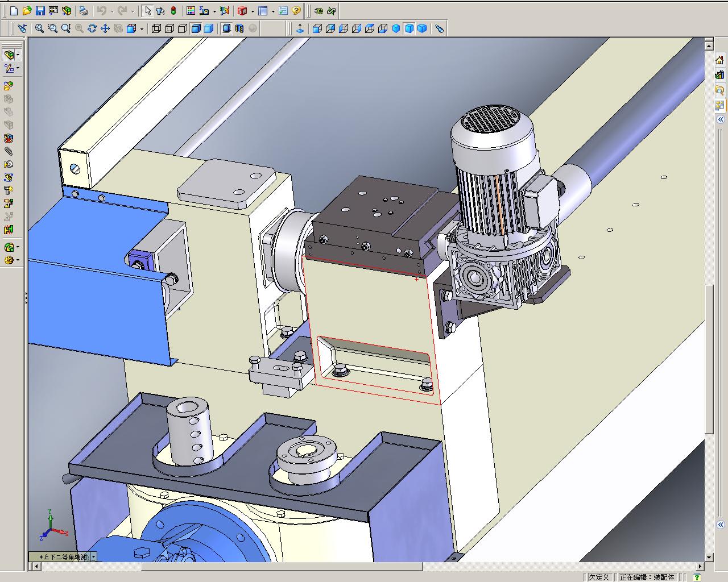The height and width of the screenshot is (582, 728).
Task: Open the Help question mark icon
Action: pyautogui.click(x=296, y=11)
